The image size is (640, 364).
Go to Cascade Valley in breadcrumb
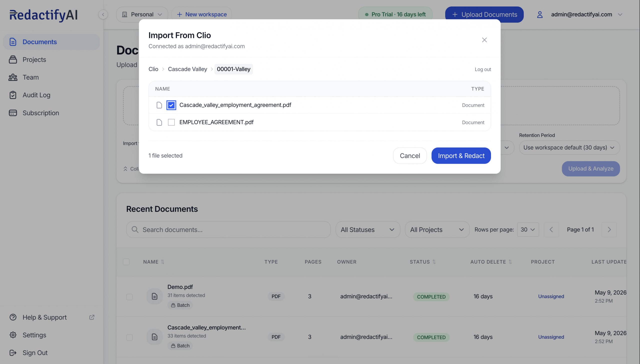tap(187, 69)
